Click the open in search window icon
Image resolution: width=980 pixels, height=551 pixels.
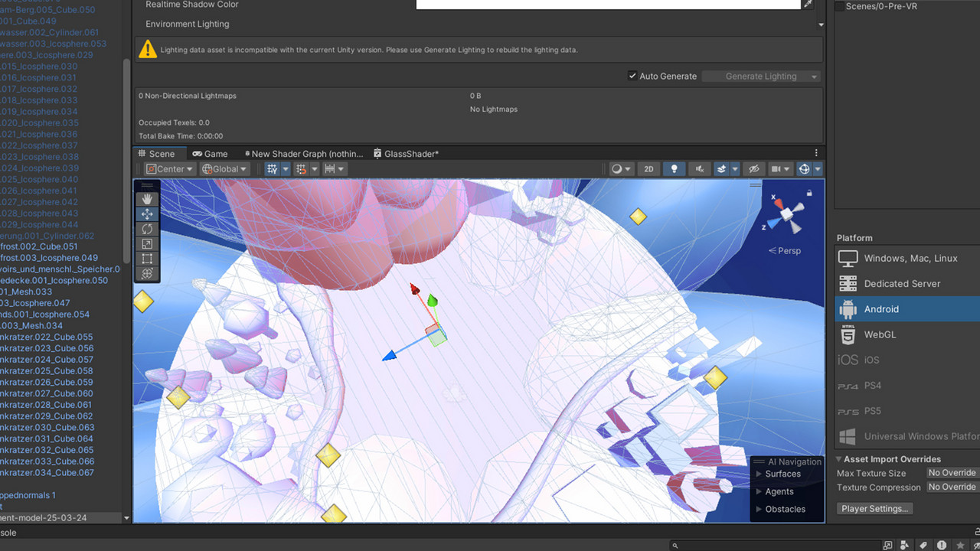(x=887, y=546)
